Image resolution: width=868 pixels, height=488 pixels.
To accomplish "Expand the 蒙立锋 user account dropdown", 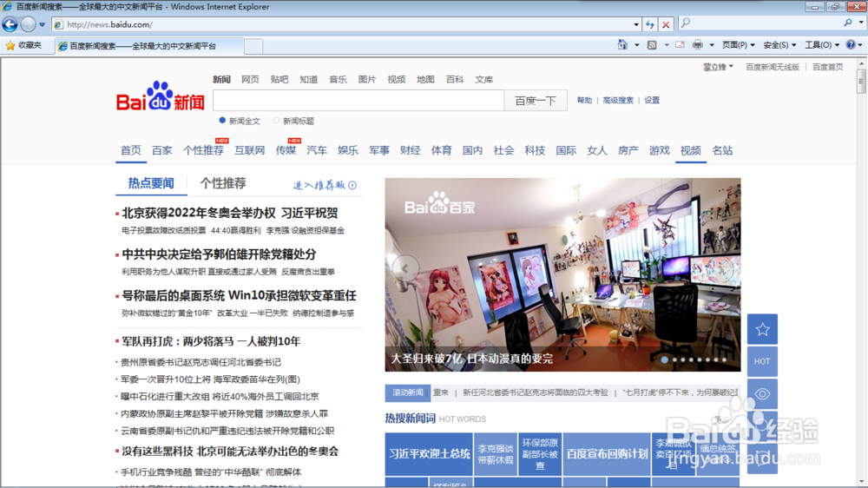I will [718, 67].
